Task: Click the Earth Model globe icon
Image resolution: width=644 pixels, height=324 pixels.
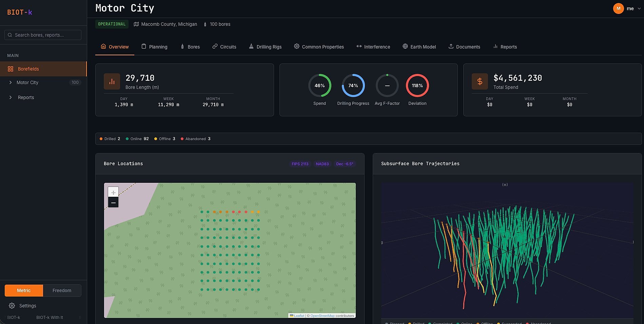Action: tap(405, 46)
